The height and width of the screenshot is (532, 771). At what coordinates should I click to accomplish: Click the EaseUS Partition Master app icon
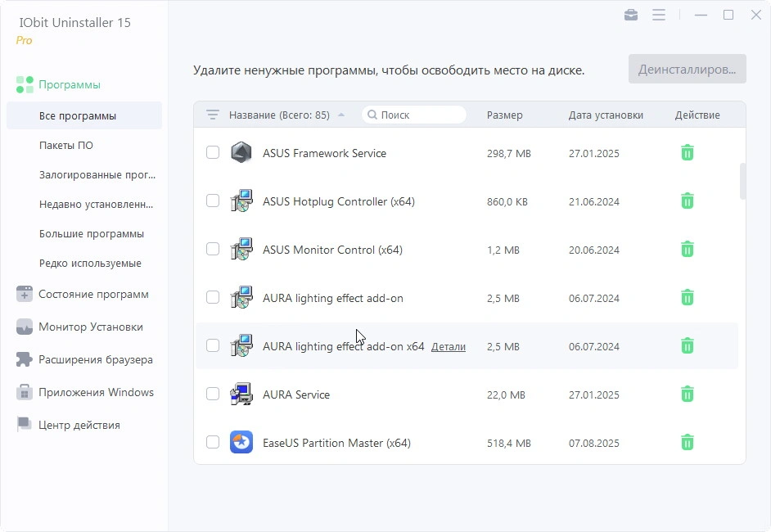pos(241,442)
